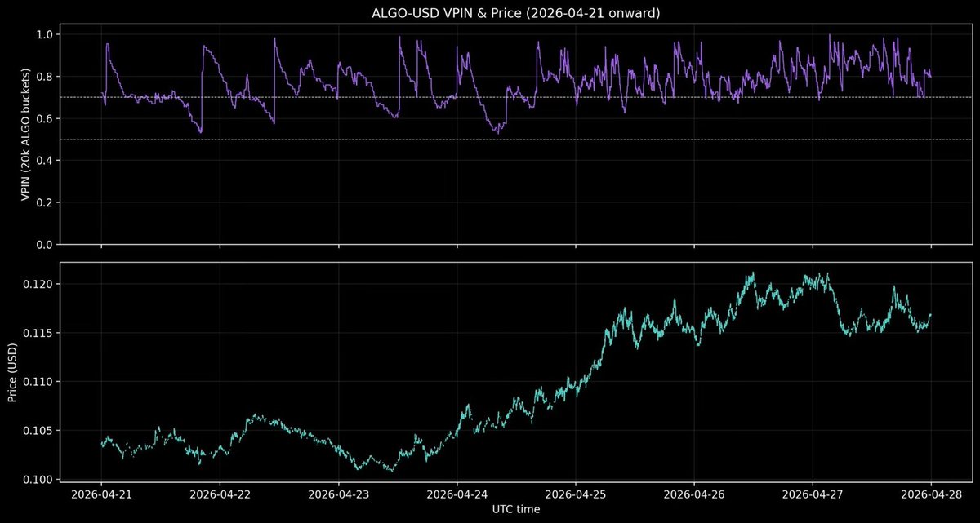Click the 0.100 price axis value
Image resolution: width=980 pixels, height=523 pixels.
click(x=39, y=480)
